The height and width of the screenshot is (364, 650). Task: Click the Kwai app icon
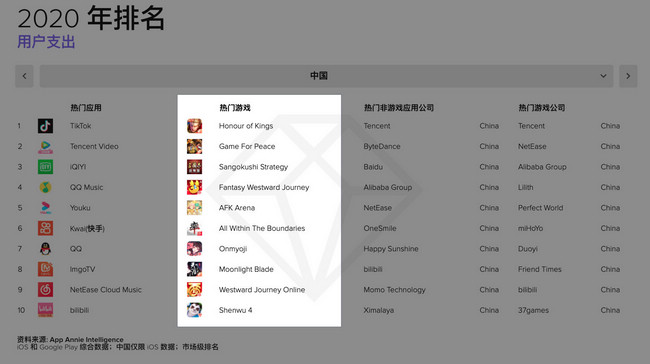tap(45, 228)
